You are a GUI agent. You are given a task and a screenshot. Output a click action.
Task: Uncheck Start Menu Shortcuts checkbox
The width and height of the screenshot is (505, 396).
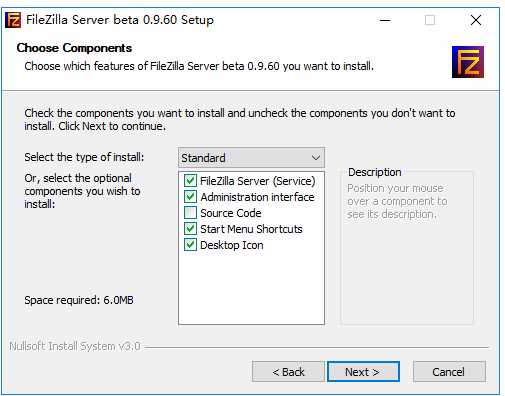point(190,229)
